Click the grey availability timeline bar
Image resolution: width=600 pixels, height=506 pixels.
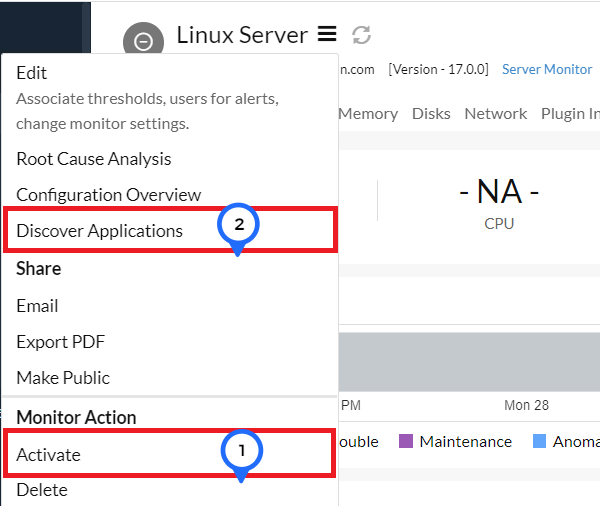pos(468,362)
